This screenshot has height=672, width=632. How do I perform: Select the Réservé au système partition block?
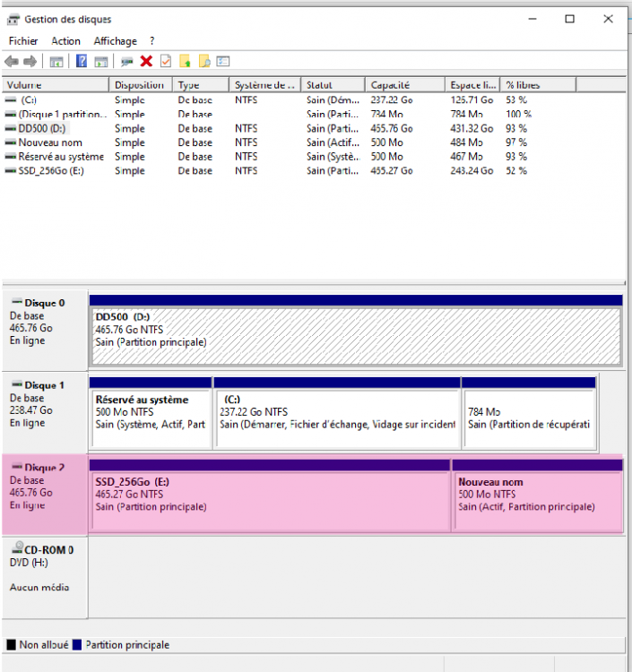pos(151,413)
